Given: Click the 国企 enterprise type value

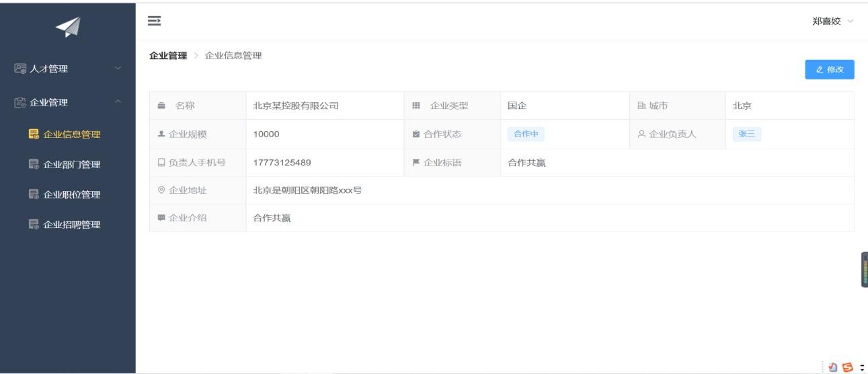Looking at the screenshot, I should pyautogui.click(x=518, y=106).
